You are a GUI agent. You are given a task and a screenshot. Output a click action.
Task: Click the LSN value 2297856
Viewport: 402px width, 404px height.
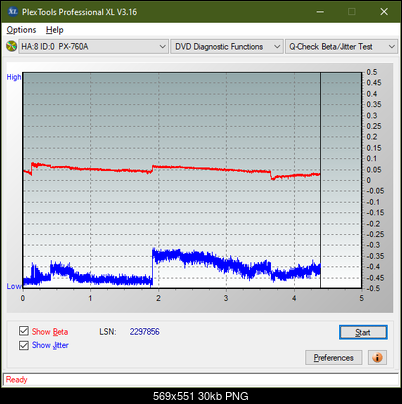coord(145,332)
